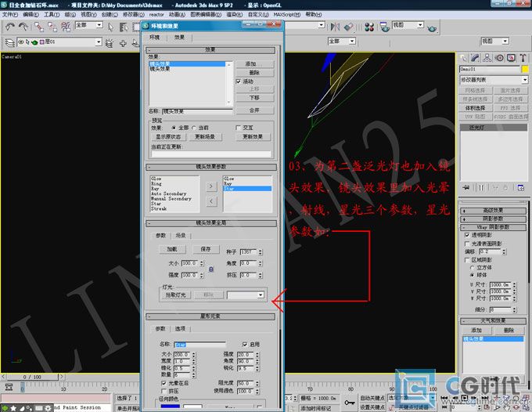The height and width of the screenshot is (412, 532).
Task: Click the Redo arrow in main toolbar
Action: point(23,27)
